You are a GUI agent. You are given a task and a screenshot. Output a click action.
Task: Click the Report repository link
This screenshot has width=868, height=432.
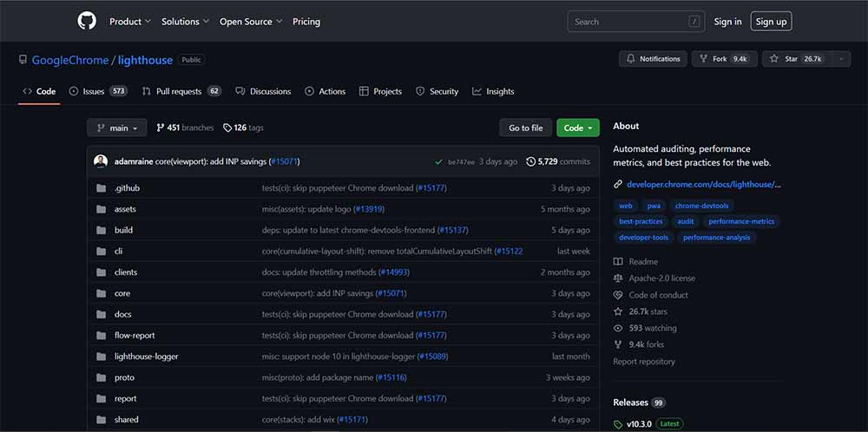pos(644,361)
